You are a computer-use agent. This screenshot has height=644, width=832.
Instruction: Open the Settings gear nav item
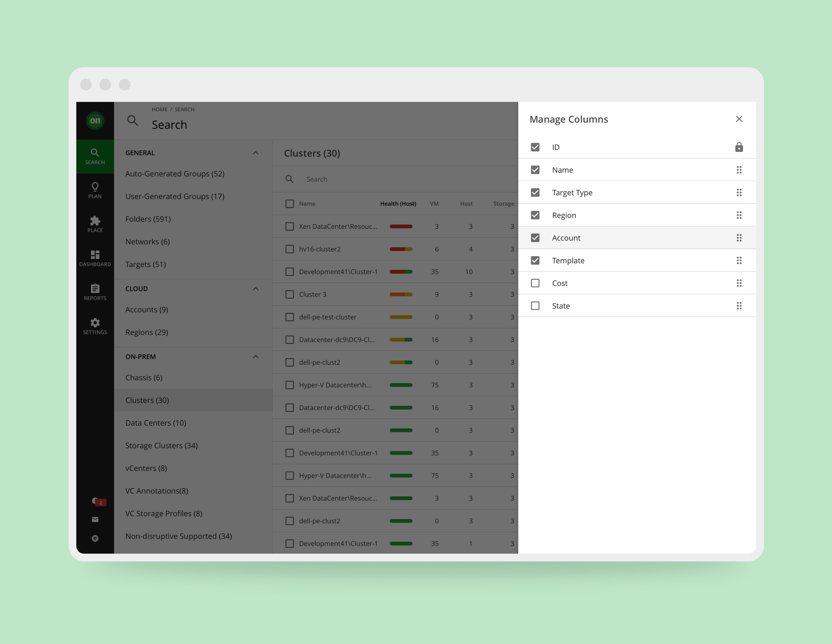[x=95, y=326]
